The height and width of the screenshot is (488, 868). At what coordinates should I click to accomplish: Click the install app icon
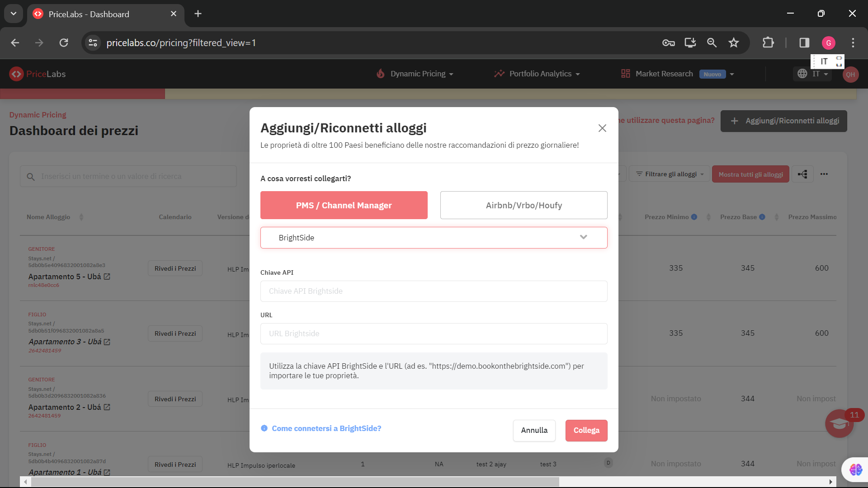690,42
